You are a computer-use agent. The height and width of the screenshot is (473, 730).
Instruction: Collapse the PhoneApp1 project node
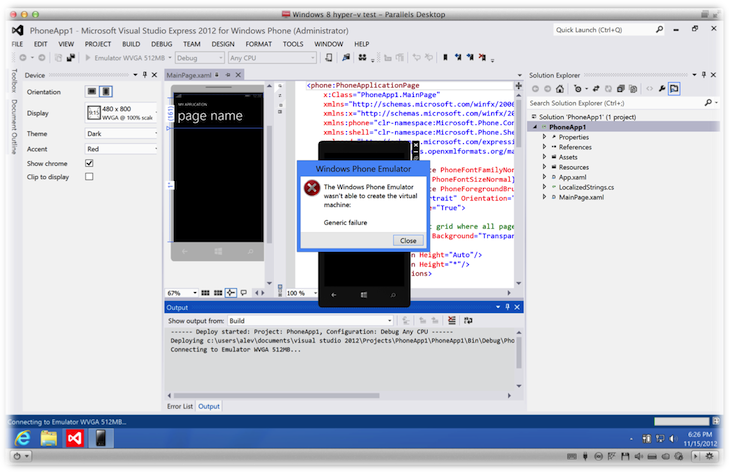click(x=535, y=127)
